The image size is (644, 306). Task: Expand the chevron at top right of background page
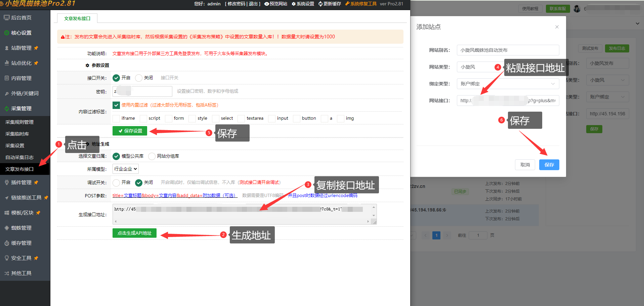[x=637, y=24]
